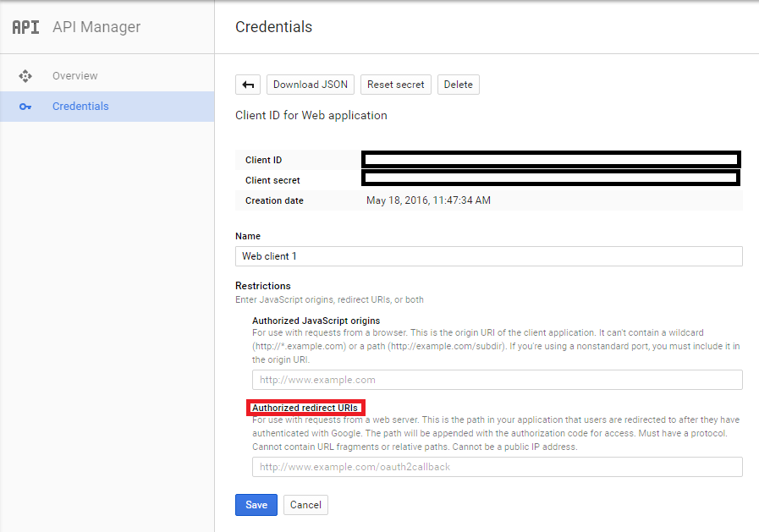Click the Restrictions heading
759x532 pixels.
coord(263,286)
